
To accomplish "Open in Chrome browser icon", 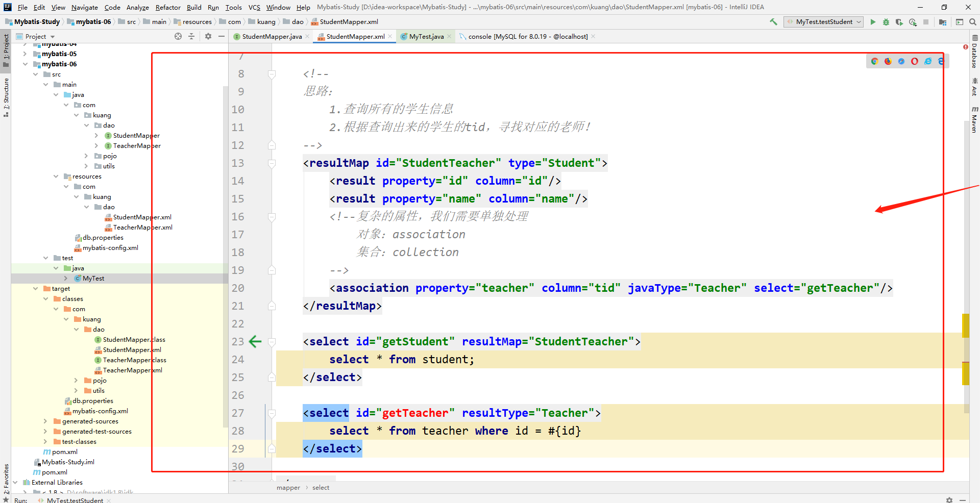I will [874, 61].
